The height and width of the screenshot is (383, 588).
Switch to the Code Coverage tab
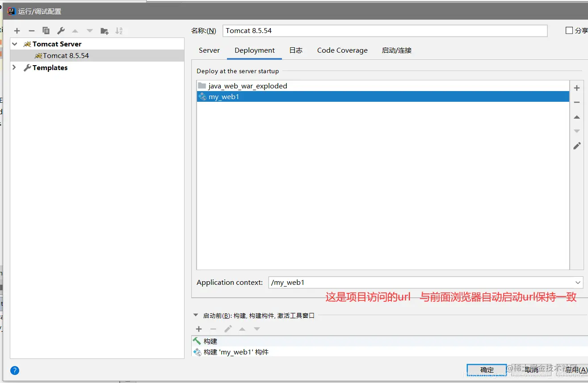[x=342, y=50]
